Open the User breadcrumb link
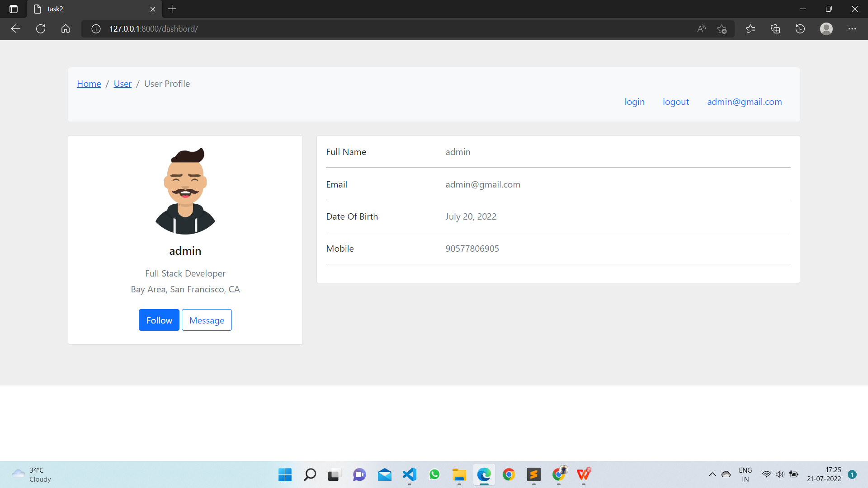 [x=123, y=84]
